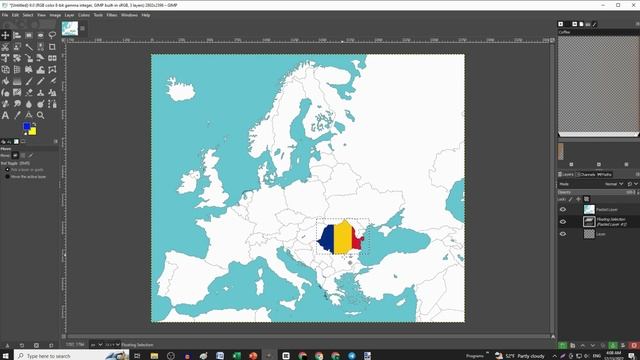
Task: Pick the Free Select lasso tool
Action: pyautogui.click(x=52, y=36)
